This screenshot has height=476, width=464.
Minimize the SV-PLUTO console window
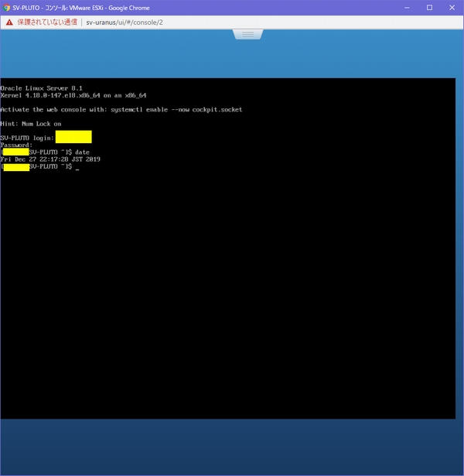(407, 8)
